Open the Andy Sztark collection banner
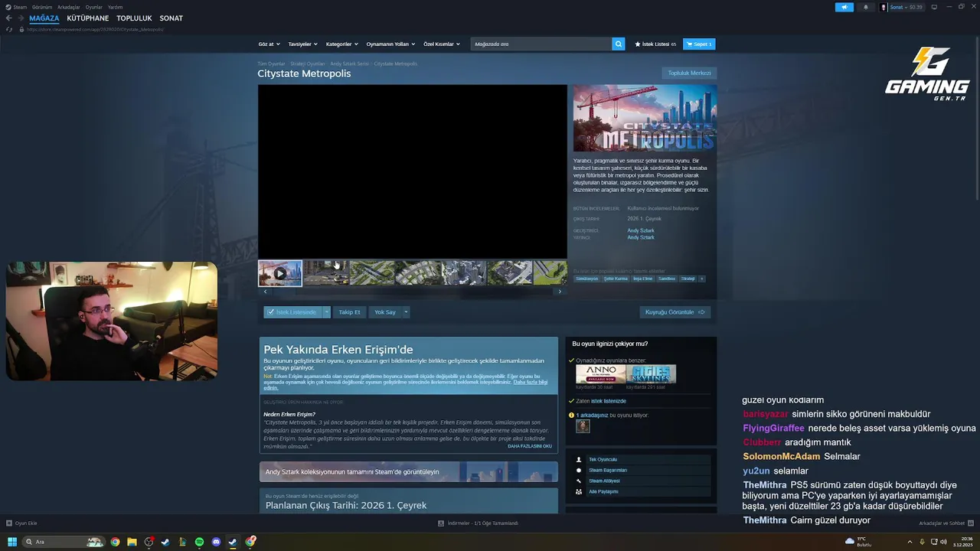This screenshot has width=980, height=551. tap(408, 472)
